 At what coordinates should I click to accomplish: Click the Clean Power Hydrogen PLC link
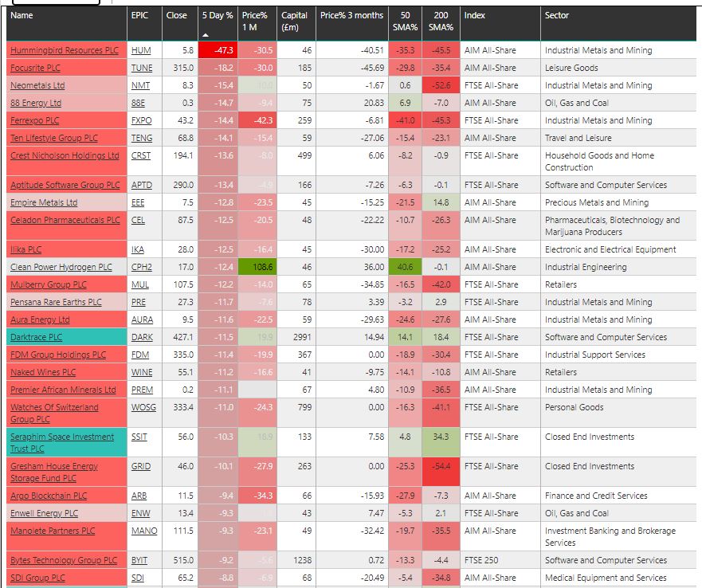[61, 267]
